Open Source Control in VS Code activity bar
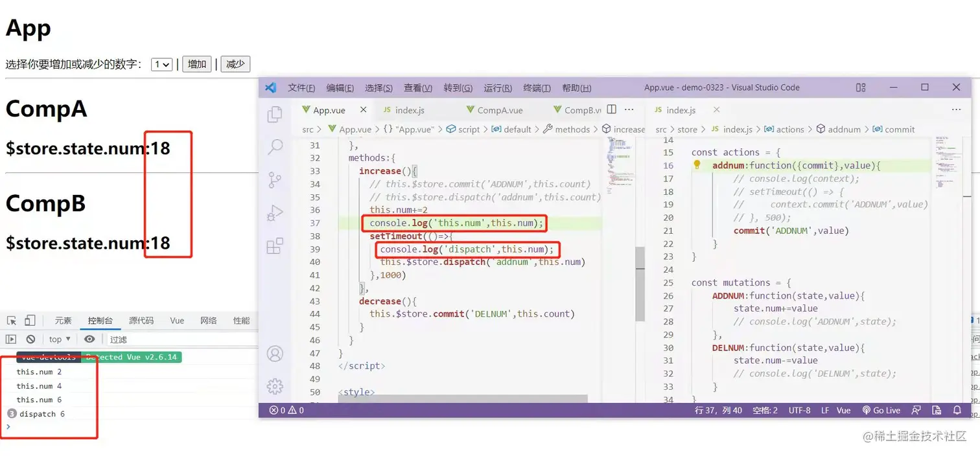 (275, 180)
